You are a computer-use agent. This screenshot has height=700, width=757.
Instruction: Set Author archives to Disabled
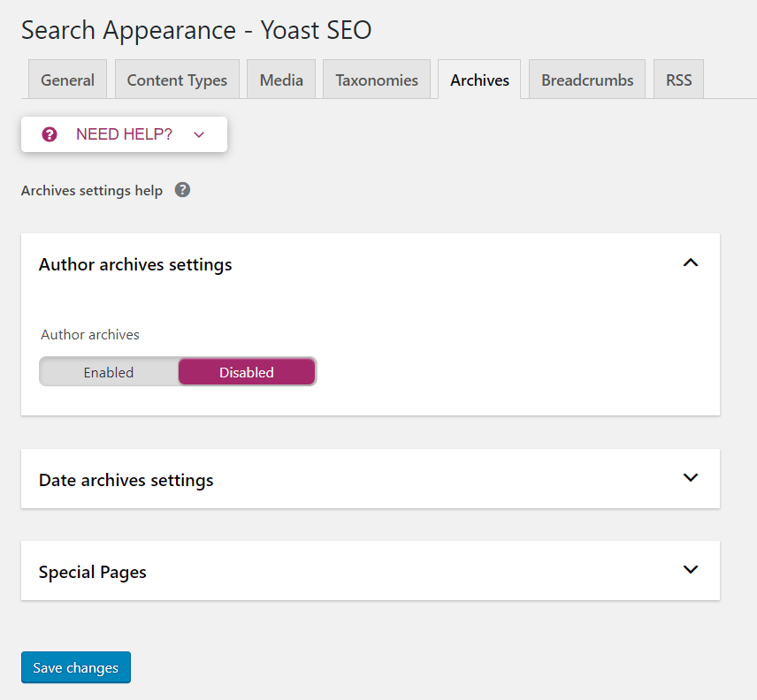click(x=247, y=372)
